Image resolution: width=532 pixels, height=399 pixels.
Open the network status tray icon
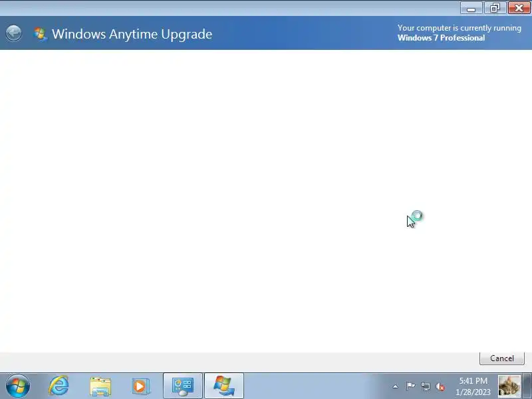pos(425,386)
